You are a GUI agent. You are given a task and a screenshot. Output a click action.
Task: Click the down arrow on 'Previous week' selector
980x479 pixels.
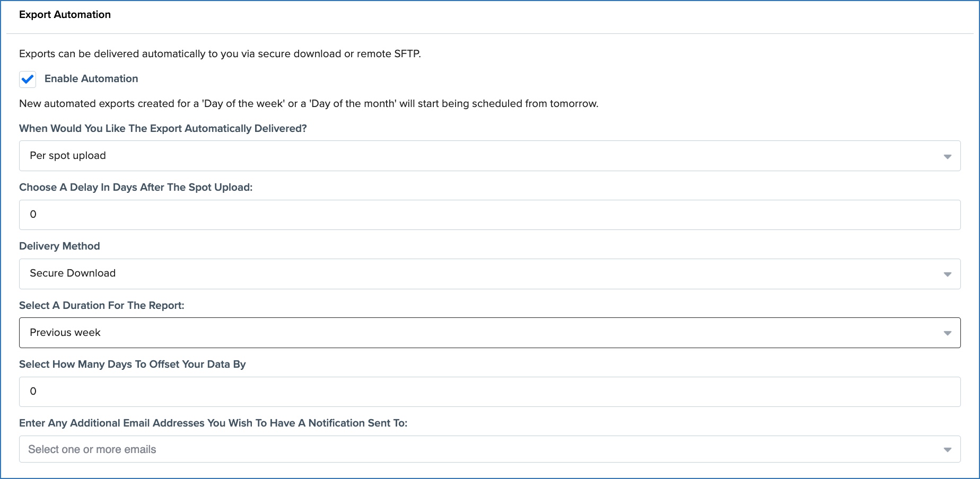[947, 333]
